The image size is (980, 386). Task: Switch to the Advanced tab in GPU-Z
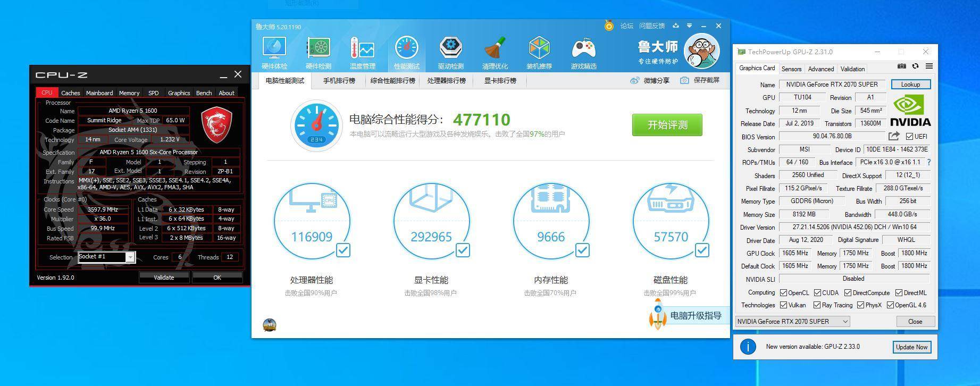click(x=821, y=69)
